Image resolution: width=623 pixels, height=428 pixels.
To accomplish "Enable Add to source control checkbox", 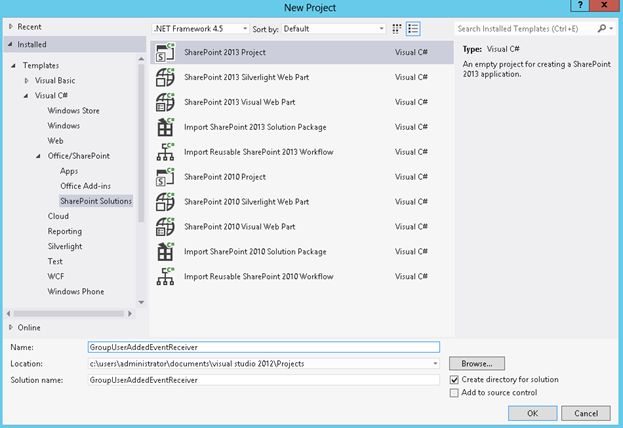I will tap(454, 393).
